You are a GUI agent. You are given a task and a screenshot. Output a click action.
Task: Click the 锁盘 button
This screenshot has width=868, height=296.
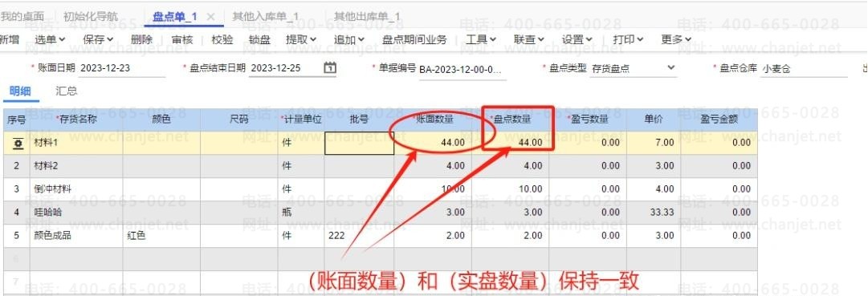click(x=259, y=39)
